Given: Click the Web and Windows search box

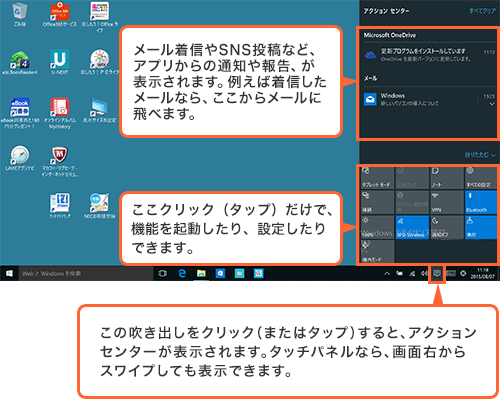Looking at the screenshot, I should coord(86,274).
